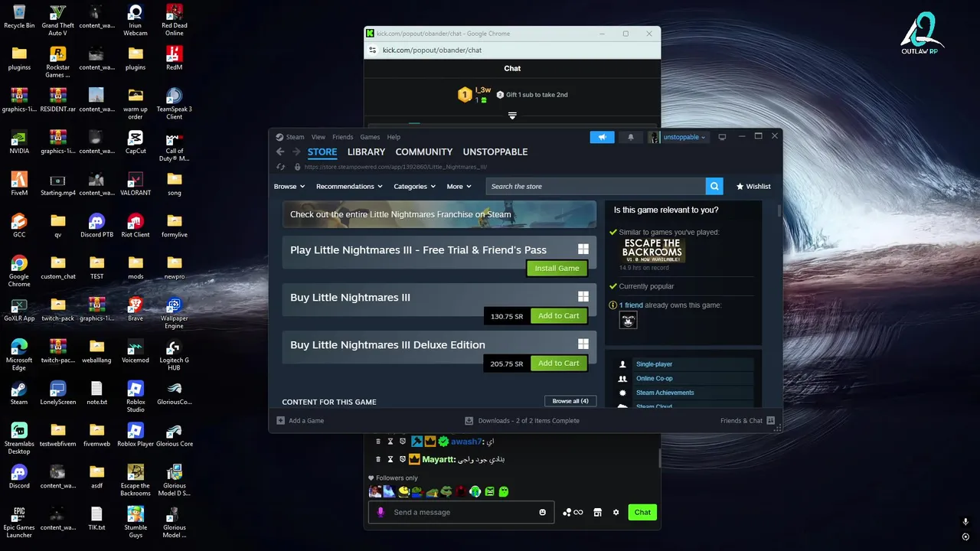Open the Steam Games menu
Image resolution: width=980 pixels, height=551 pixels.
[x=370, y=137]
